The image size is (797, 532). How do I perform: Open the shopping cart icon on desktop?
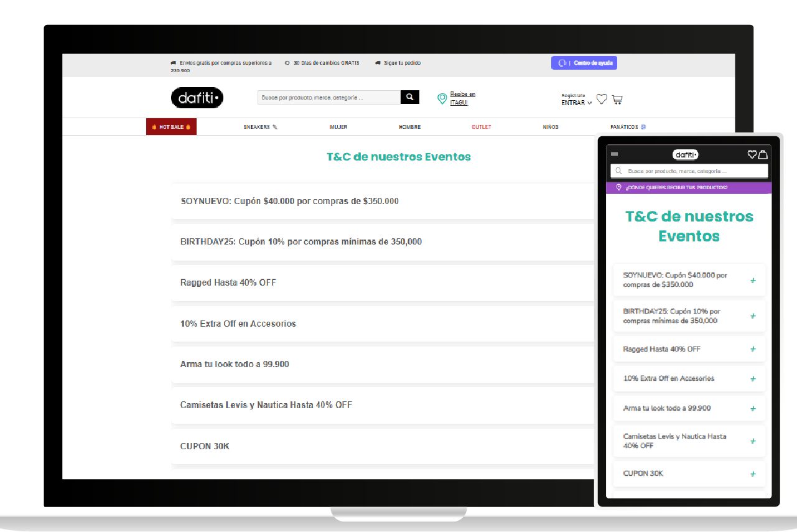click(617, 99)
